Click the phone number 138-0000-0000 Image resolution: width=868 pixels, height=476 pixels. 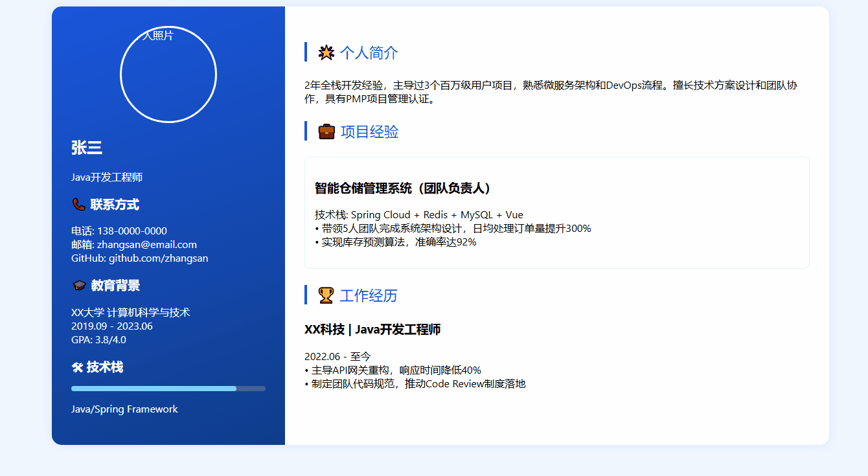pyautogui.click(x=132, y=231)
